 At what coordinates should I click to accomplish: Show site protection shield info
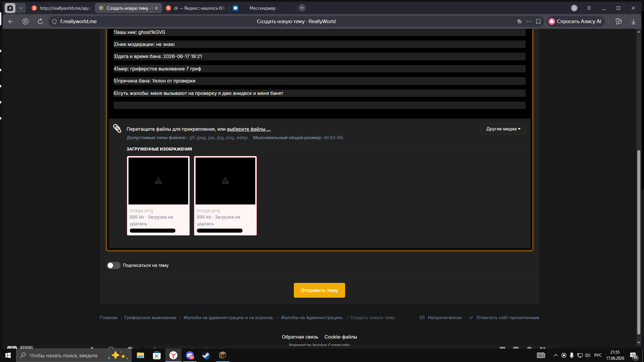54,21
